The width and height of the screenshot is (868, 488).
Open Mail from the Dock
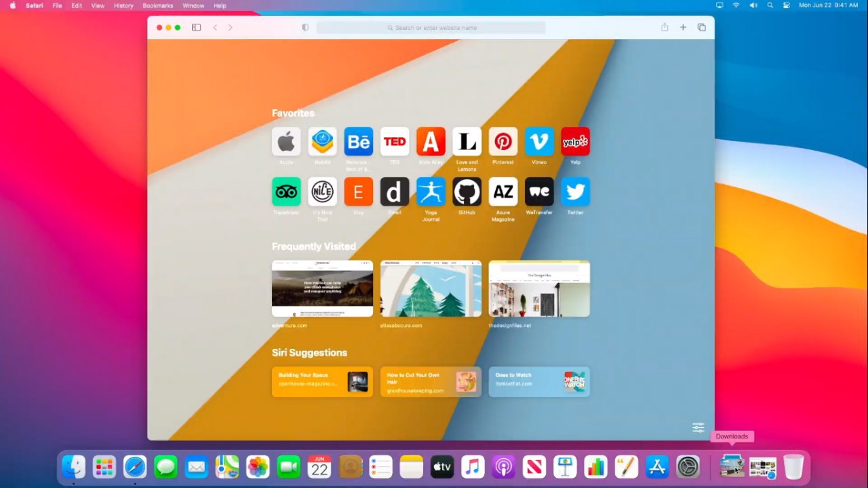(x=197, y=466)
